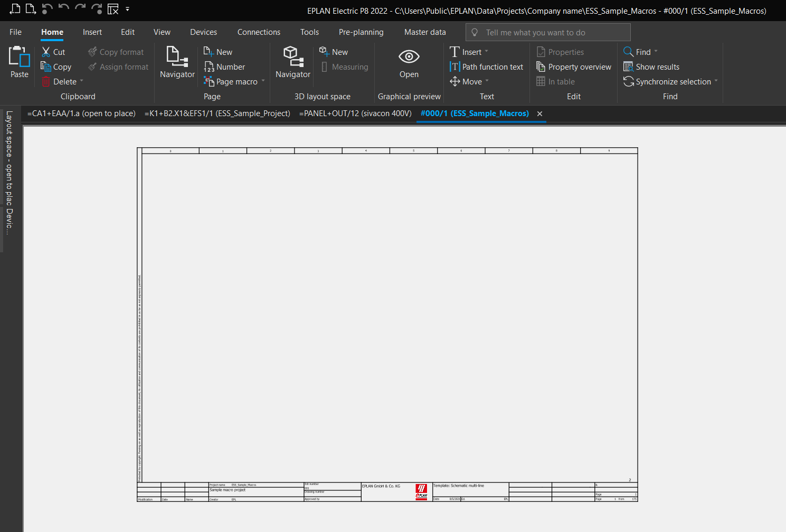Open the quick access toolbar customize arrow
Viewport: 786px width, 532px height.
coord(127,9)
